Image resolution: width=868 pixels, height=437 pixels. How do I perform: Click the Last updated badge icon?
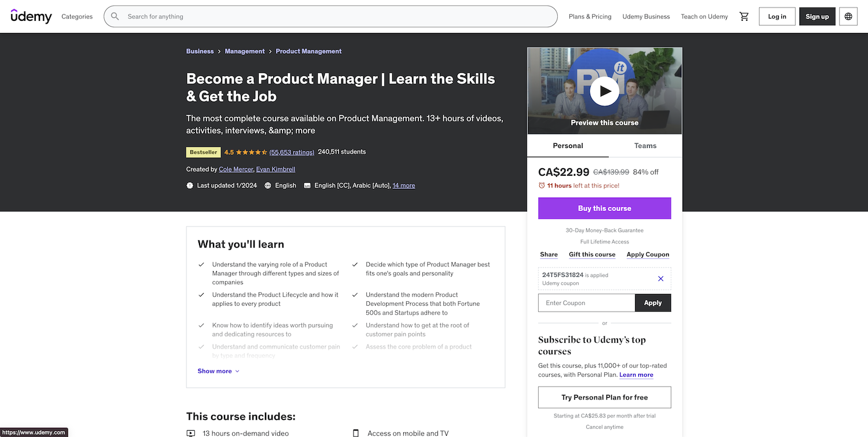click(190, 186)
